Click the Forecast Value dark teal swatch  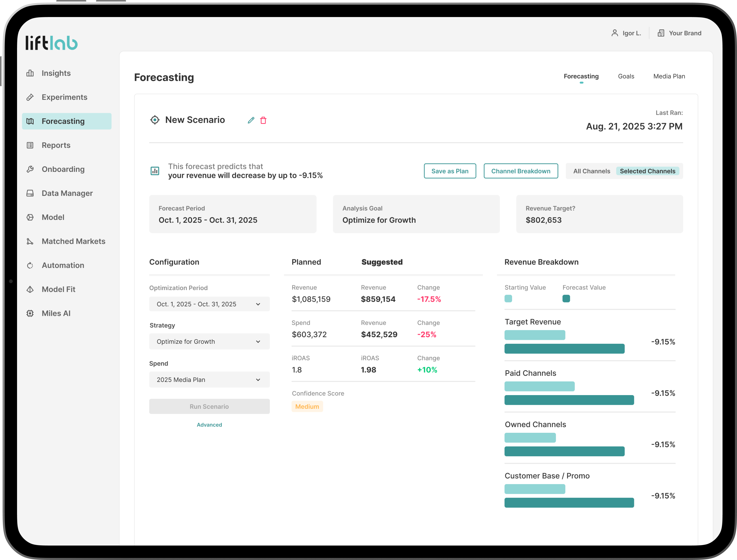coord(566,298)
